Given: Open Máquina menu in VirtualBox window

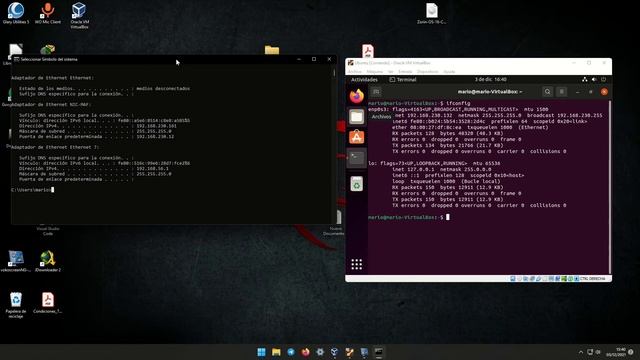Looking at the screenshot, I should pos(374,72).
